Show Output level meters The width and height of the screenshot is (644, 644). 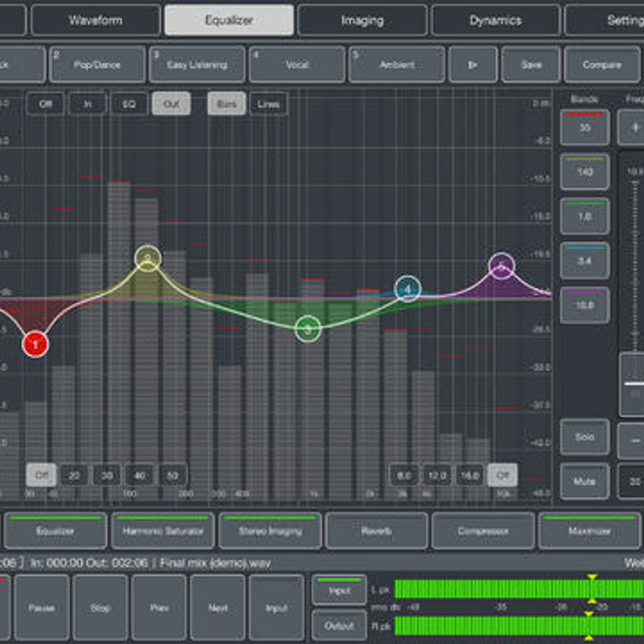point(339,625)
